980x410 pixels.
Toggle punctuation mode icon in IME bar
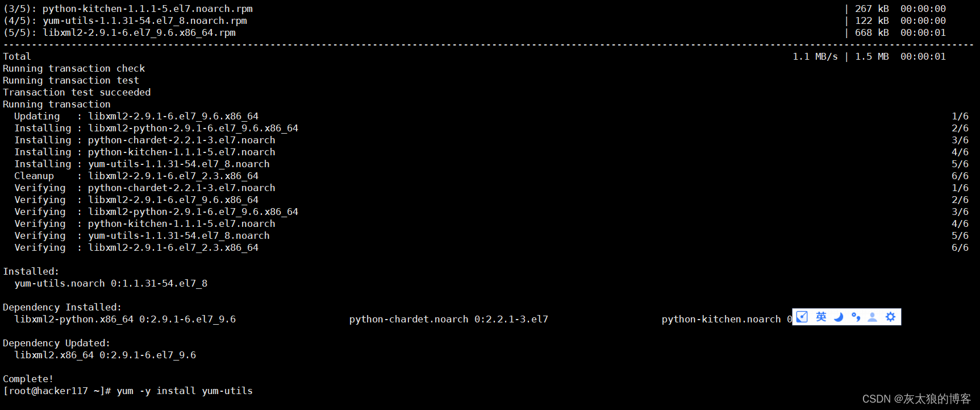856,317
